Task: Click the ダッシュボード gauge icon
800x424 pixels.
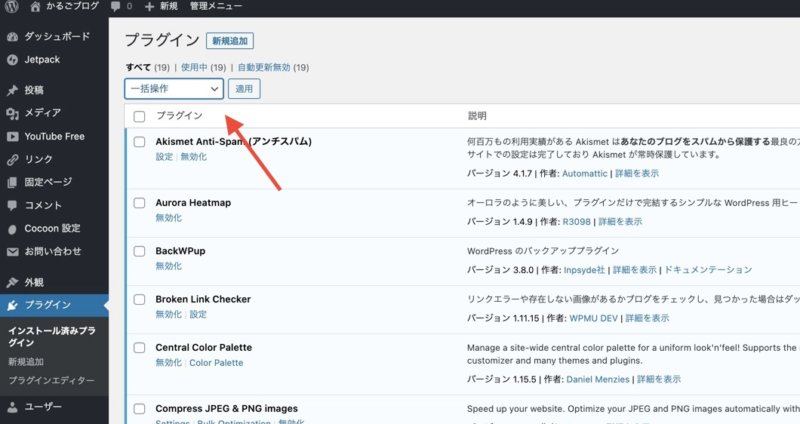Action: click(13, 37)
